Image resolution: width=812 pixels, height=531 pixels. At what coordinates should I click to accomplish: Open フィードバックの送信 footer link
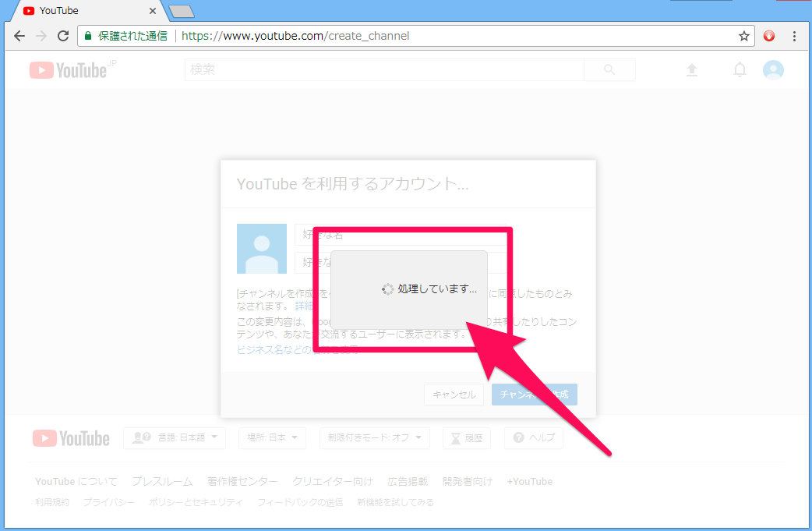[x=300, y=502]
